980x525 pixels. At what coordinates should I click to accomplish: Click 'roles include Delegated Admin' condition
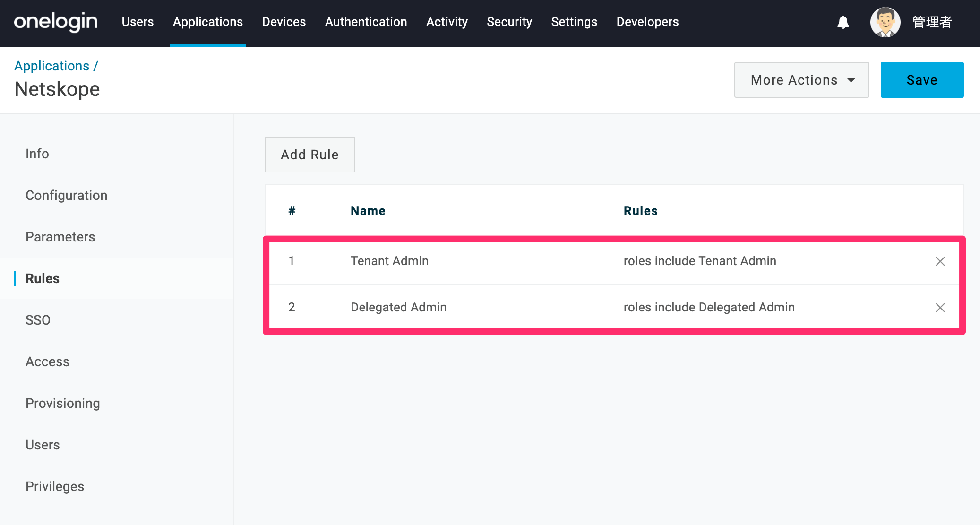(x=709, y=307)
